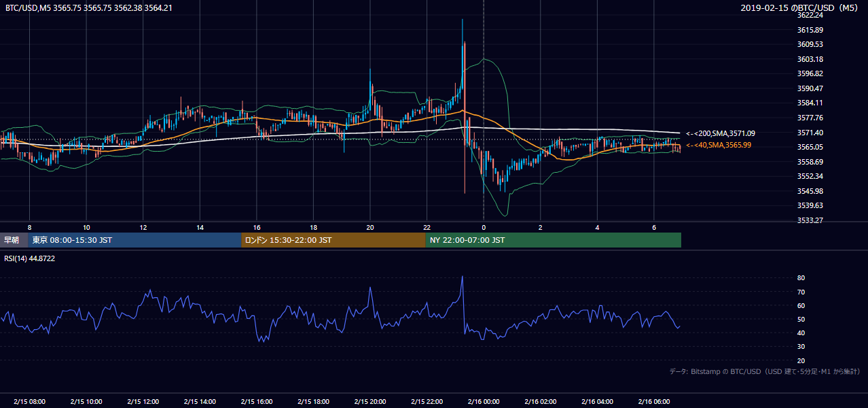The height and width of the screenshot is (408, 868).
Task: Click hour tick 8 under price chart
Action: [x=29, y=227]
